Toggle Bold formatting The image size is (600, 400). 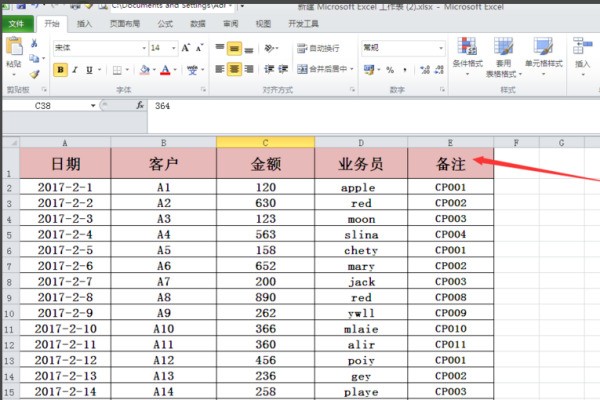[61, 69]
